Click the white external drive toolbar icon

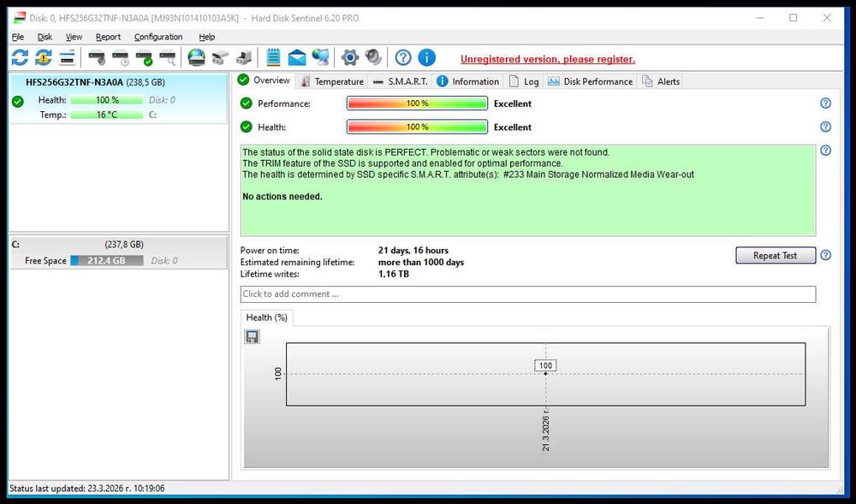pos(220,57)
